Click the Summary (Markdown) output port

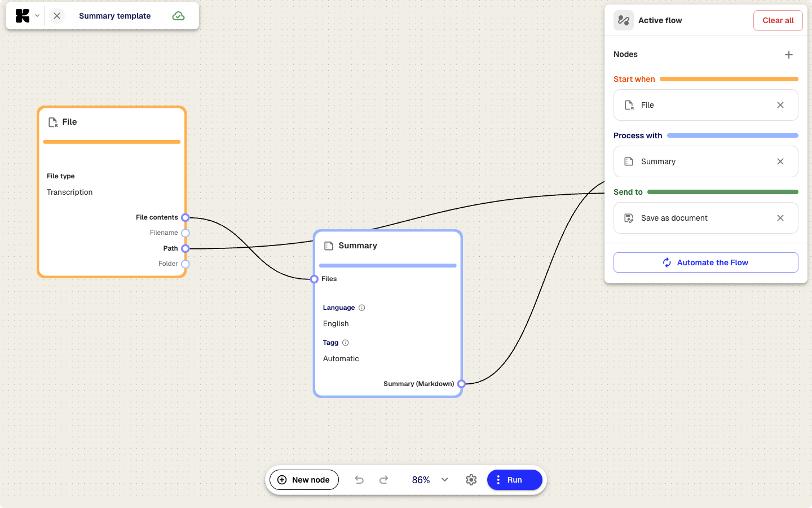[x=461, y=384]
